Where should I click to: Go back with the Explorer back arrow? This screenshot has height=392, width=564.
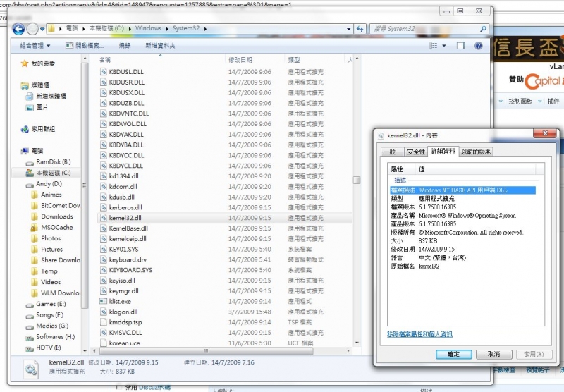pyautogui.click(x=18, y=29)
